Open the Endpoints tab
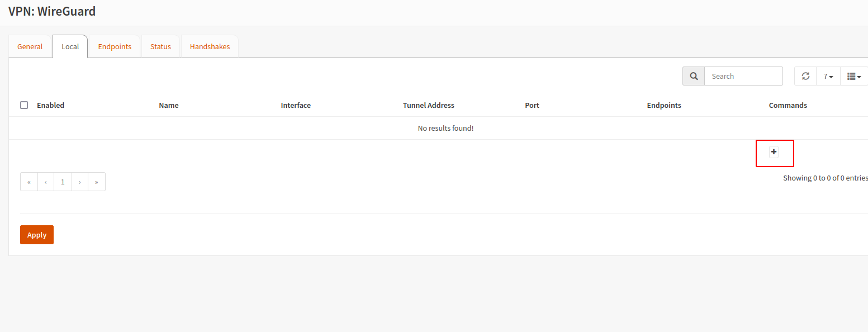868x332 pixels. coord(115,46)
